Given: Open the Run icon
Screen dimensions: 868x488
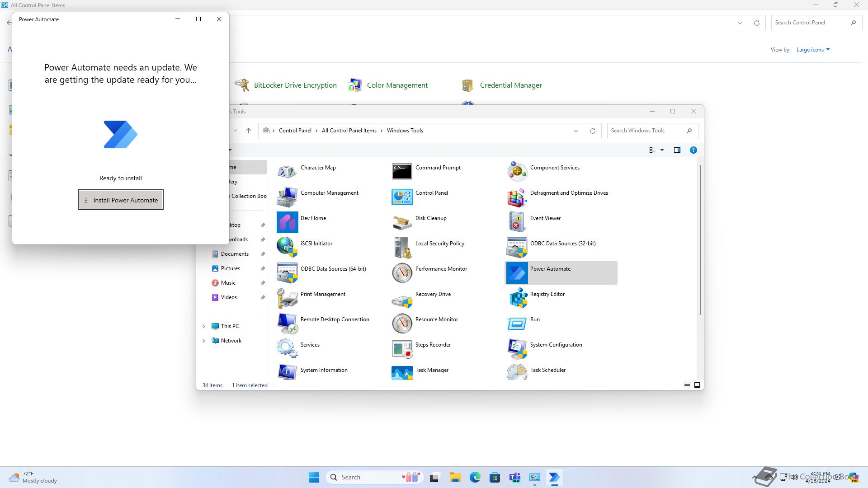Looking at the screenshot, I should tap(517, 323).
